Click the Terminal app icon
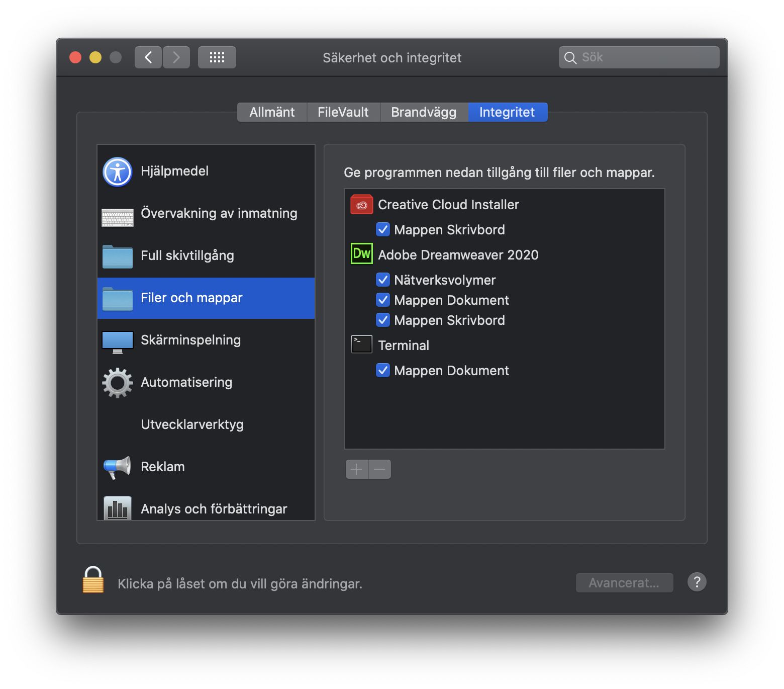784x689 pixels. click(x=362, y=344)
